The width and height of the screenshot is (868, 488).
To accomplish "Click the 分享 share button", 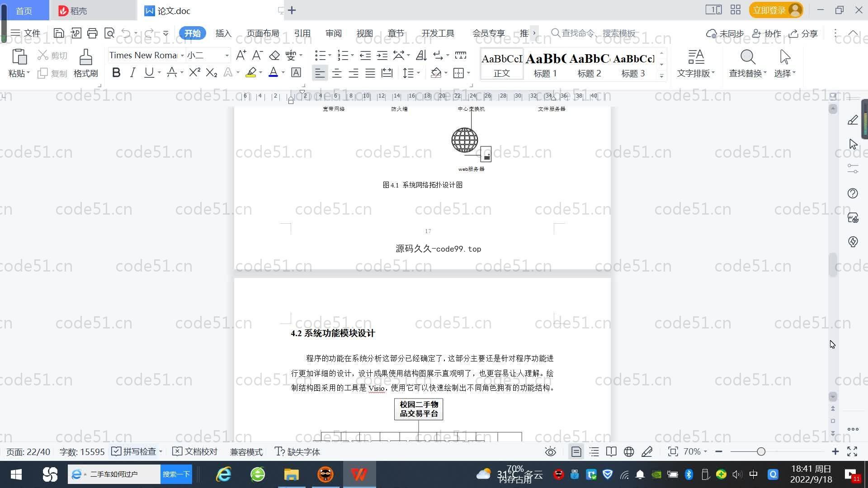I will click(x=803, y=33).
